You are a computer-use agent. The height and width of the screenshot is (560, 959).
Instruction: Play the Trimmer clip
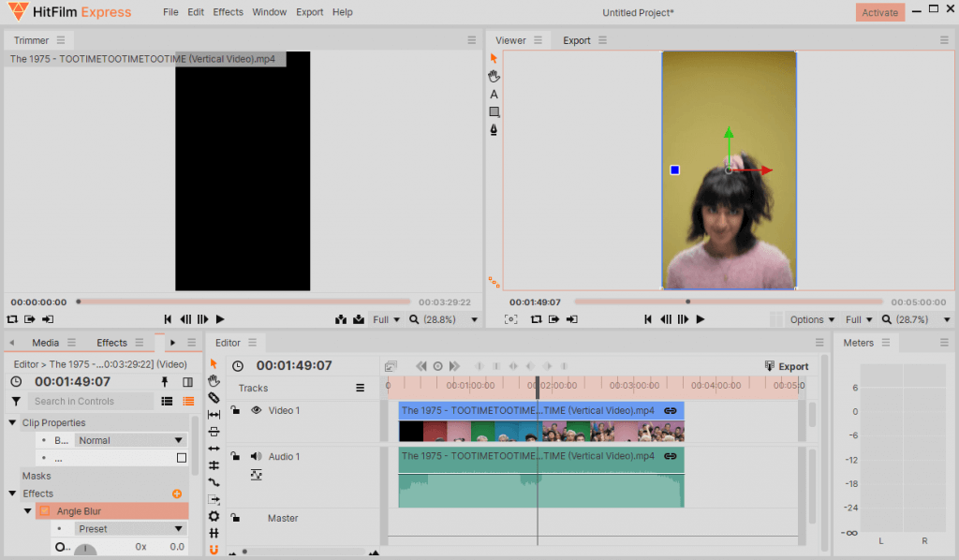click(220, 319)
